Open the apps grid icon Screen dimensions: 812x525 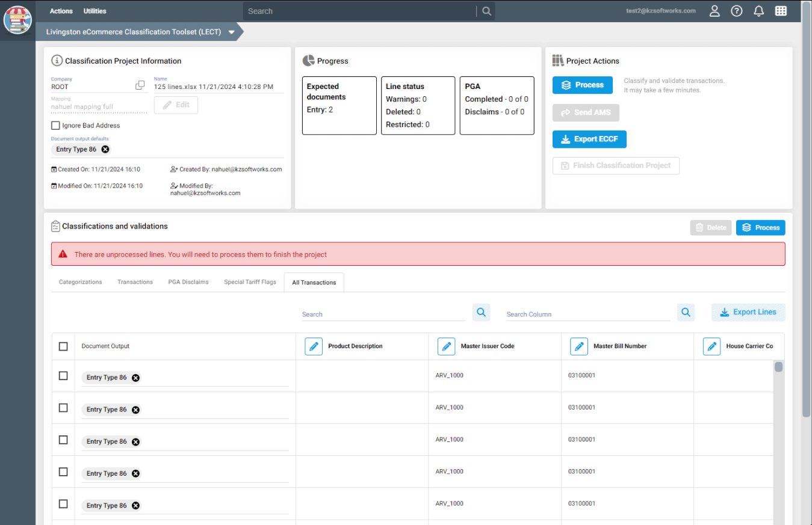point(781,11)
